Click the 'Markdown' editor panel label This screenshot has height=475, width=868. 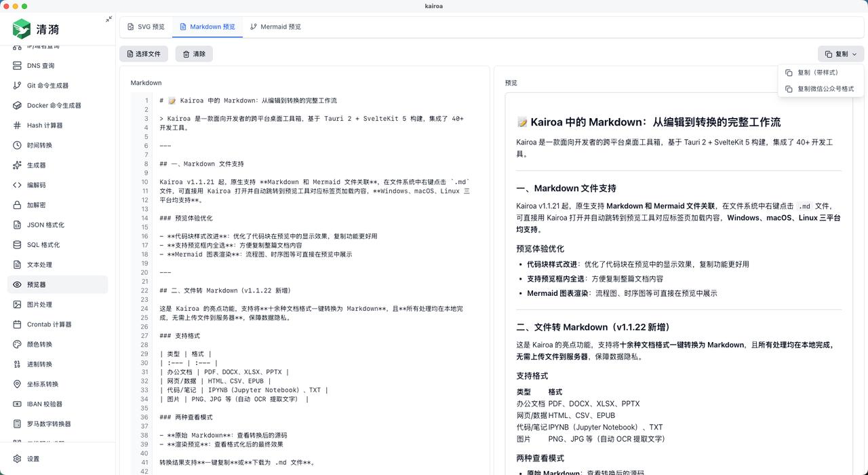coord(146,83)
